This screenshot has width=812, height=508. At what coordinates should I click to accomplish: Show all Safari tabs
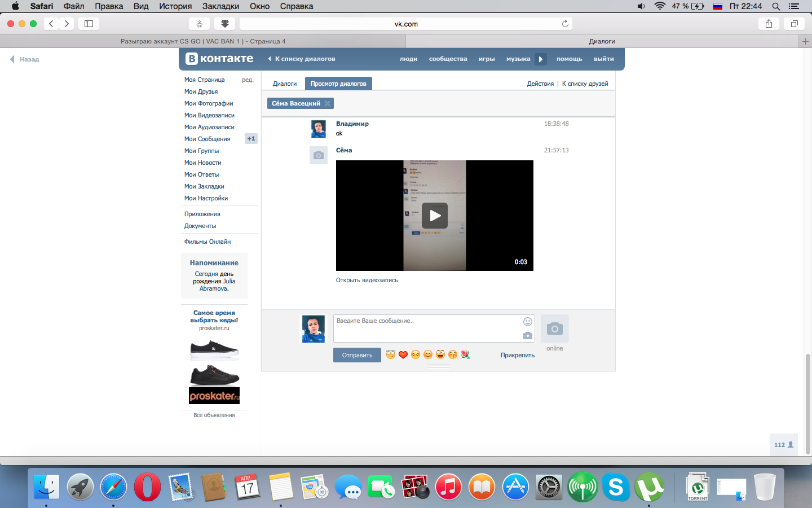pyautogui.click(x=794, y=24)
